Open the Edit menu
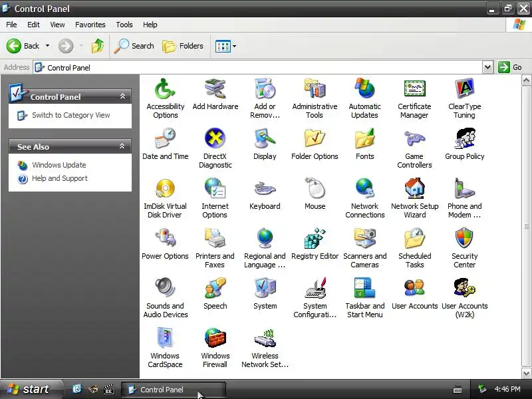532x399 pixels. (x=33, y=25)
